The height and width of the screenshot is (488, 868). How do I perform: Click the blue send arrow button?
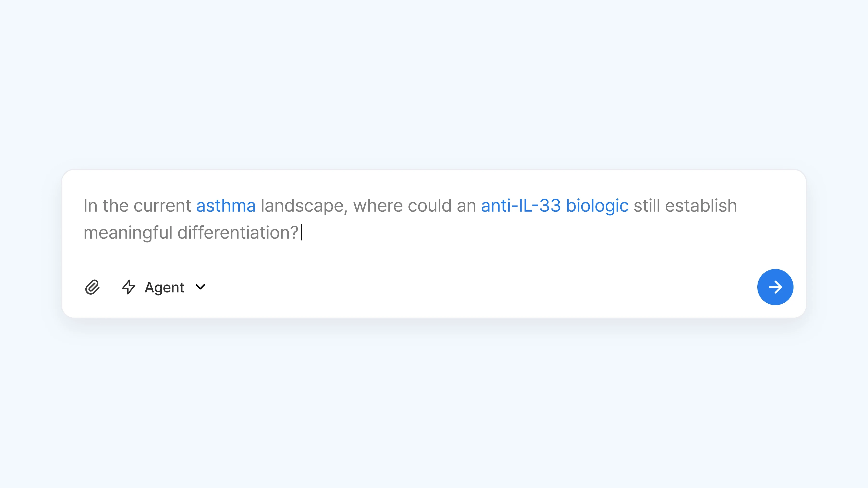click(775, 287)
